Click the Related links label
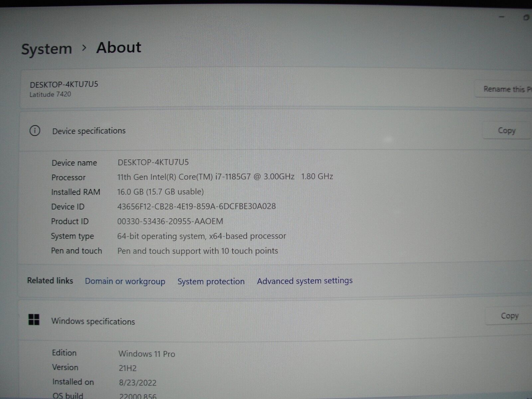 (x=50, y=281)
